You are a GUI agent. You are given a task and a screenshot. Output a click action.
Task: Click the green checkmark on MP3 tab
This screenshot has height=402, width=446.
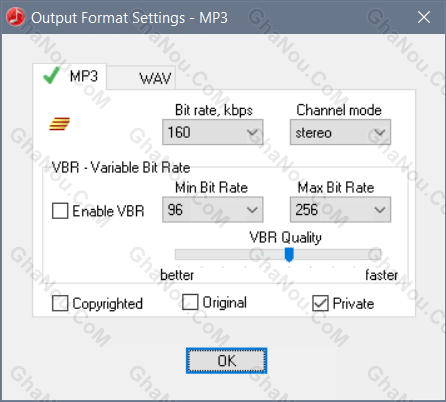pyautogui.click(x=52, y=75)
